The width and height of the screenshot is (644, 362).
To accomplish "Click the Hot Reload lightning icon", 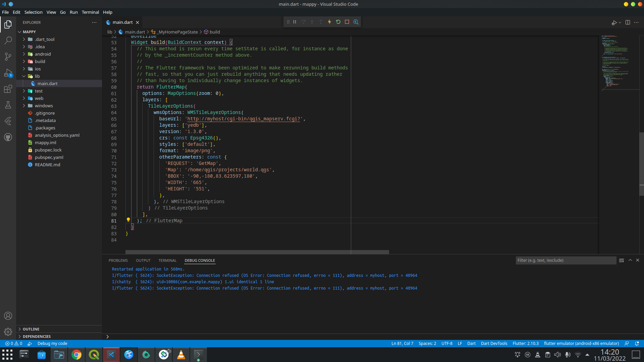I will (x=329, y=22).
